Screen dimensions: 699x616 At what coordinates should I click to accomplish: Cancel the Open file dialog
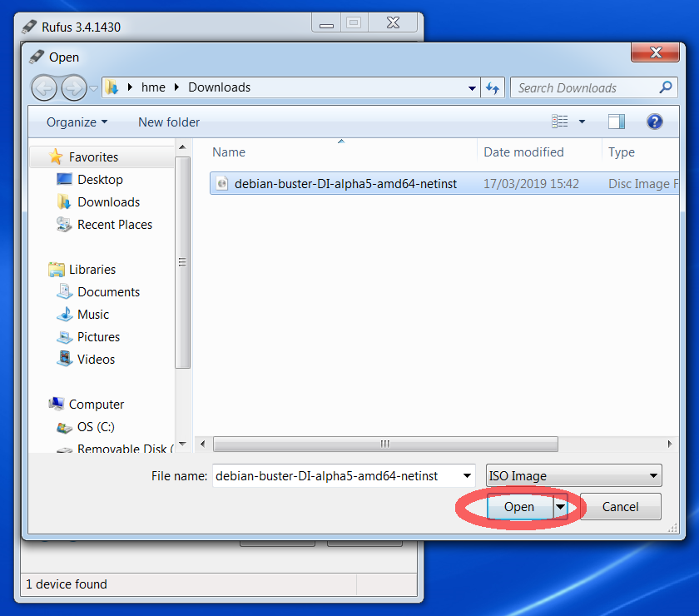click(620, 507)
